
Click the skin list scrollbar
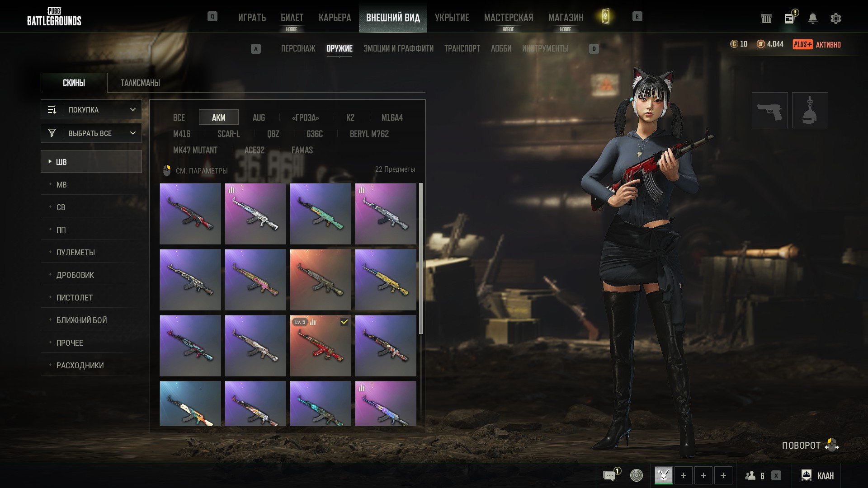point(421,258)
